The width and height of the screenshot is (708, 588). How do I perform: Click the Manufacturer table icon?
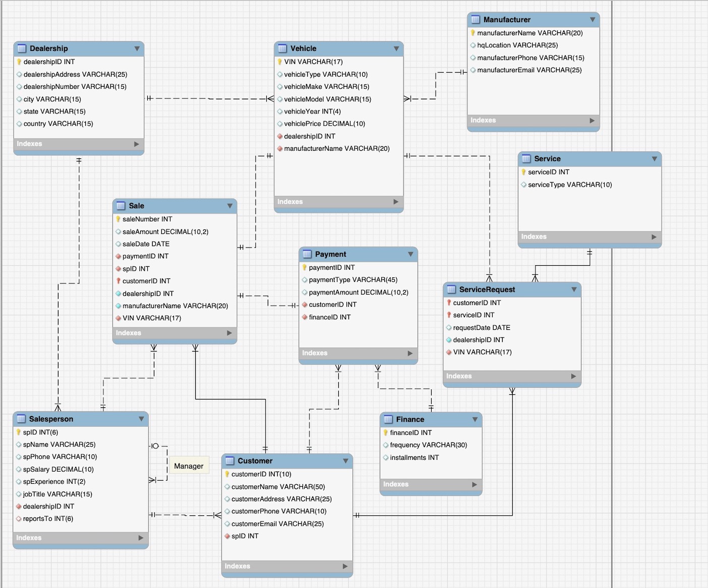[x=476, y=20]
